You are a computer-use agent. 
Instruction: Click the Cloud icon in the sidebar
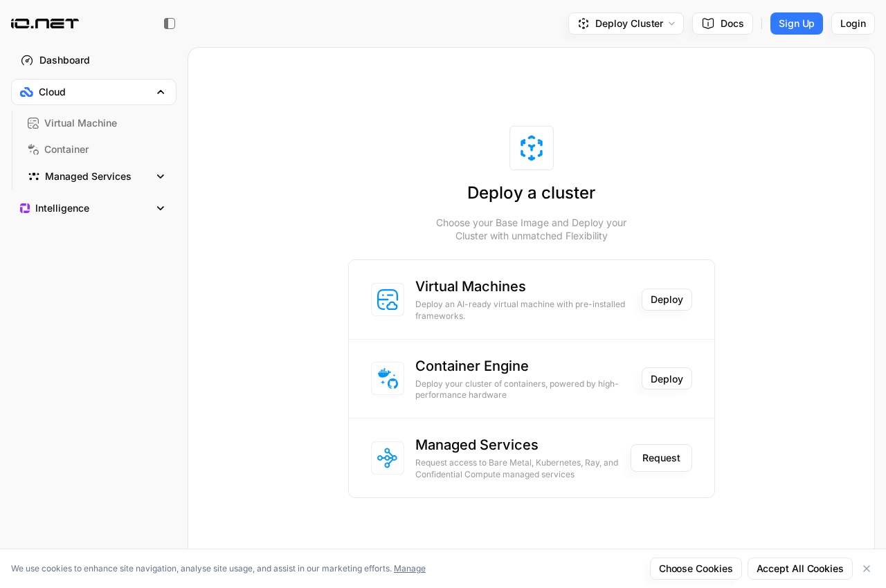point(26,92)
